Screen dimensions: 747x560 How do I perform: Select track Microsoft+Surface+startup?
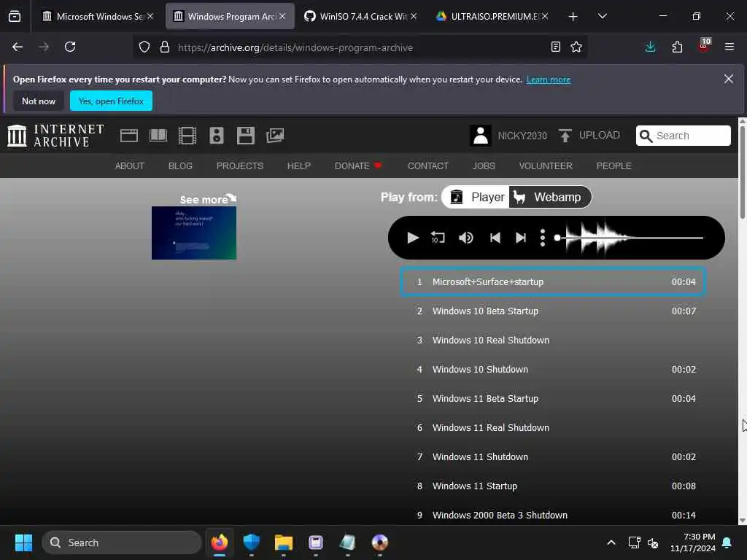(x=553, y=282)
